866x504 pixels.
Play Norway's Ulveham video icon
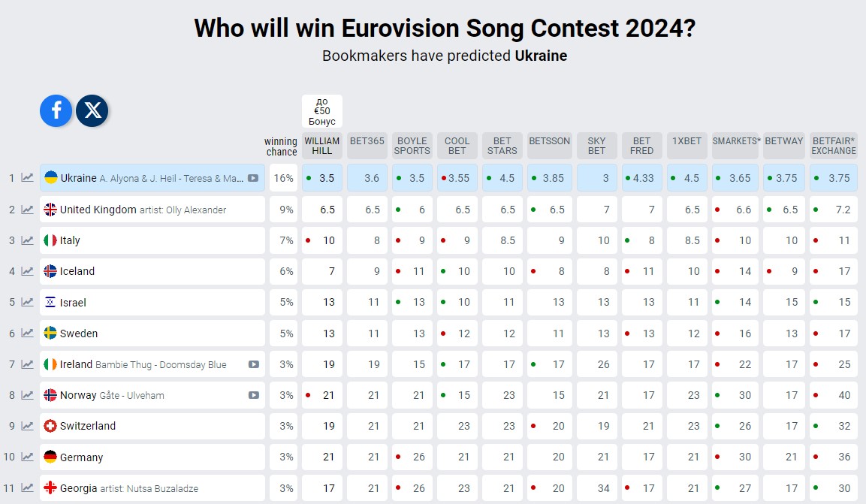[254, 395]
